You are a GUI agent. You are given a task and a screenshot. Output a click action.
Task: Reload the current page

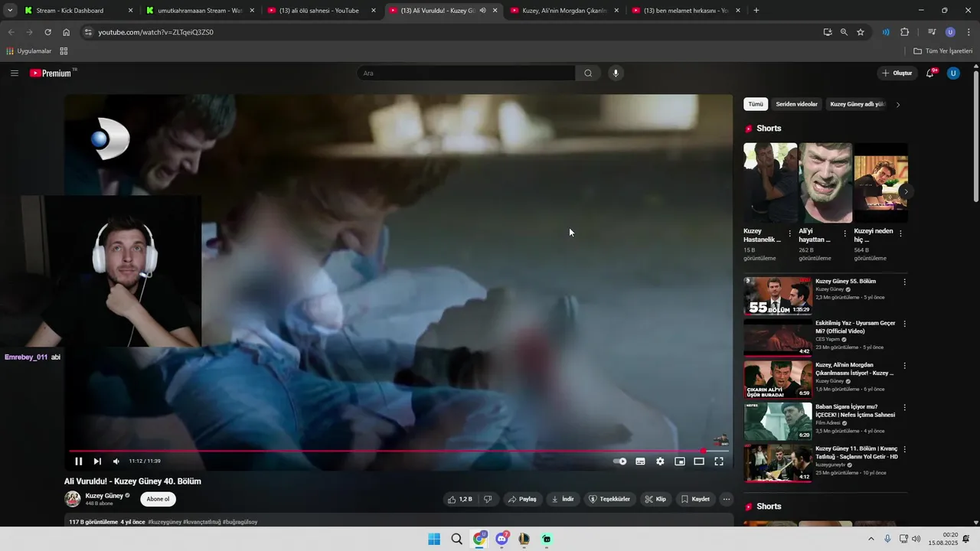(47, 32)
